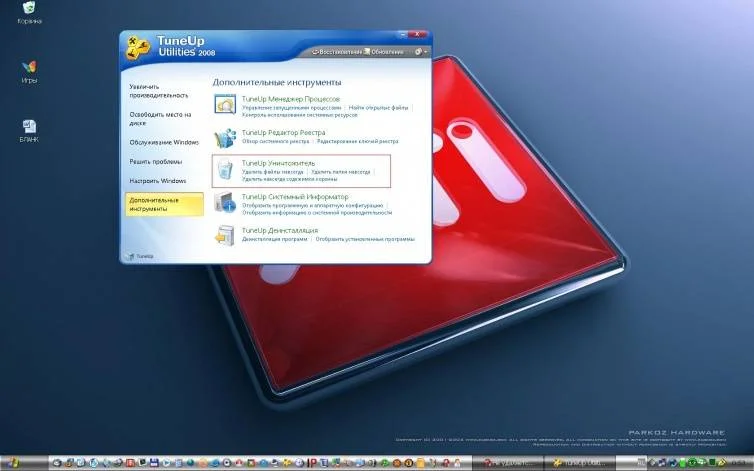The image size is (754, 471).
Task: Open the settings gear dropdown in the TuneUp header
Action: click(421, 51)
